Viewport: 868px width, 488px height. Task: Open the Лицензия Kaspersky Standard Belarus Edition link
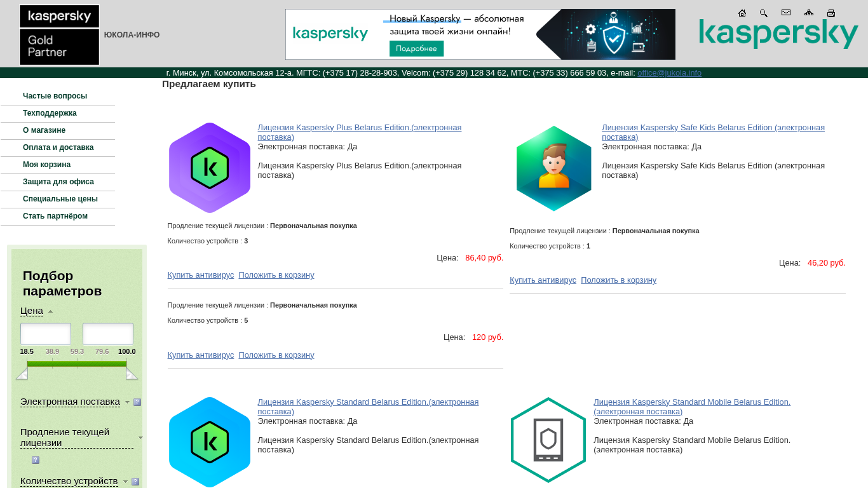(368, 407)
